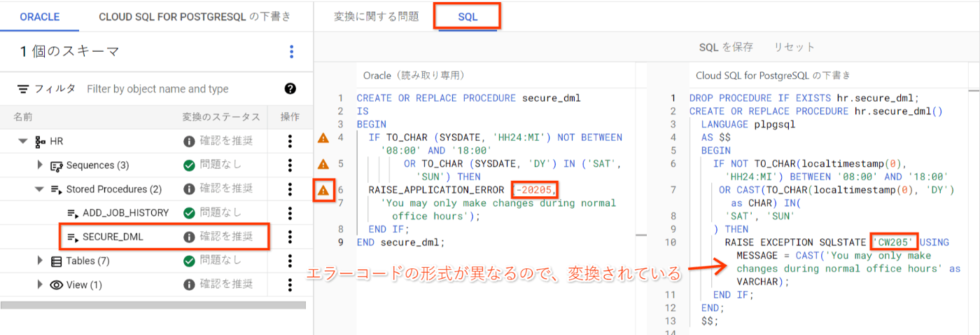Screen dimensions: 980x335
Task: Open actions menu for Sequences row
Action: 290,165
